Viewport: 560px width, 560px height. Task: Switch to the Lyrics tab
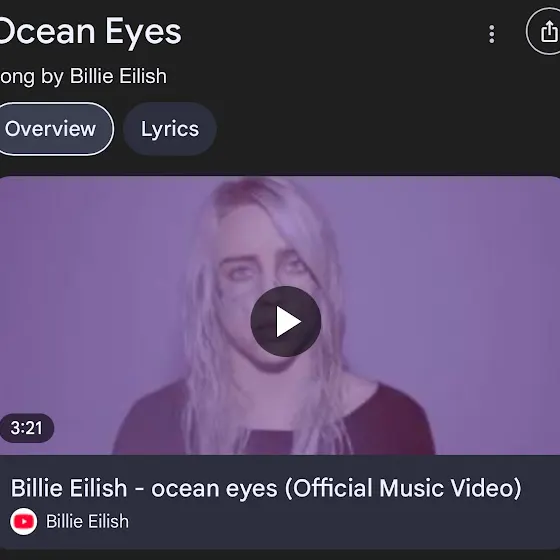pyautogui.click(x=170, y=129)
